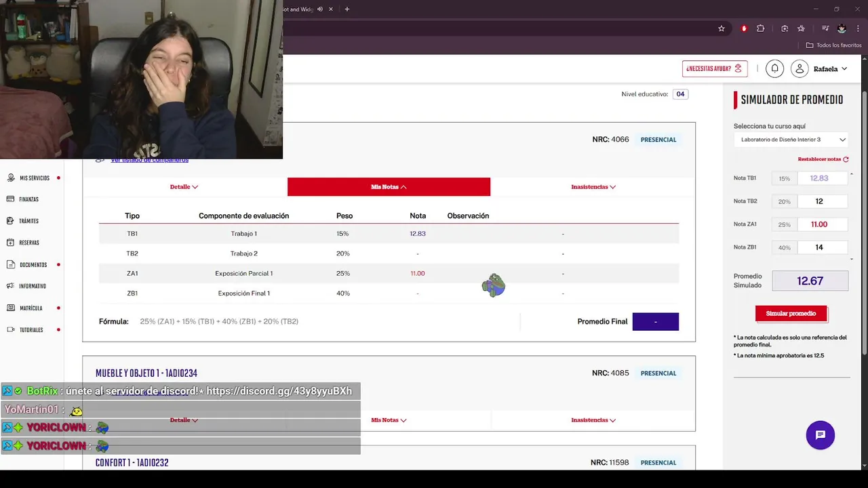The height and width of the screenshot is (488, 868).
Task: Open the media controls icon
Action: pyautogui.click(x=825, y=28)
